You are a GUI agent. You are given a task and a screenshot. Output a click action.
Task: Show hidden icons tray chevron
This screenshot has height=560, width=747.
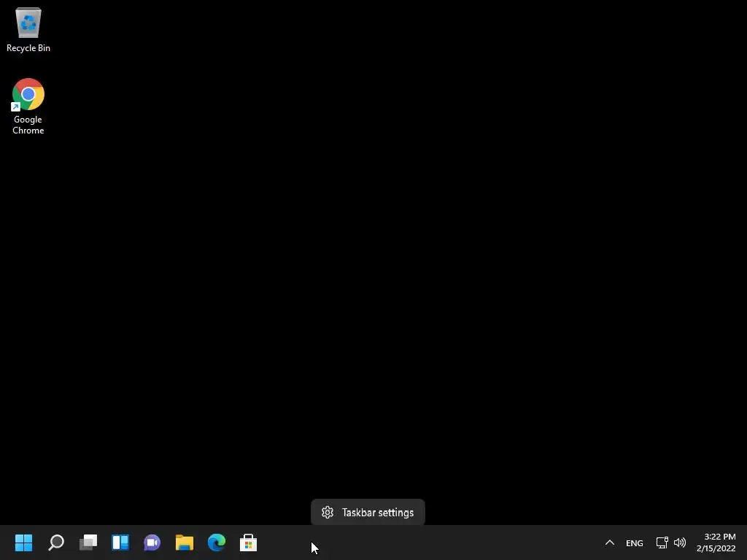point(609,542)
